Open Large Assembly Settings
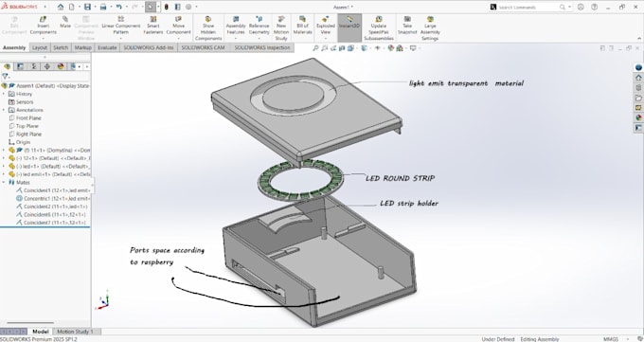 (430, 28)
